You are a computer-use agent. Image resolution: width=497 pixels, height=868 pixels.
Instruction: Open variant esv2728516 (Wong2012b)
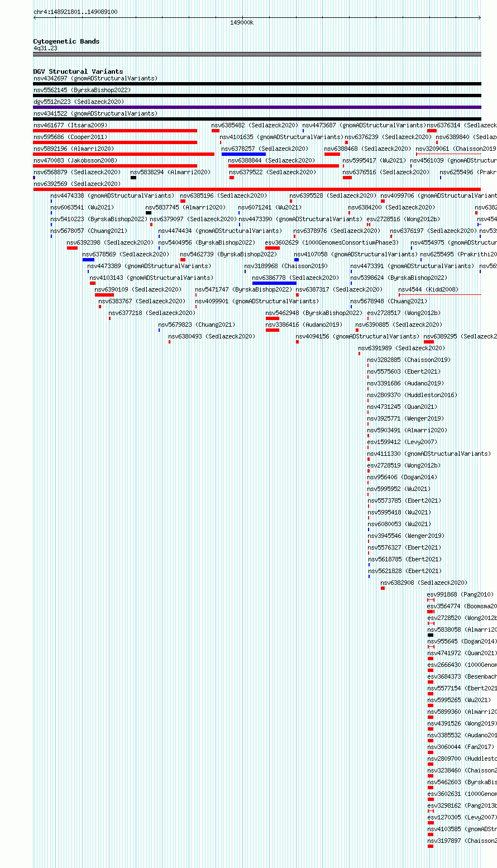[403, 219]
